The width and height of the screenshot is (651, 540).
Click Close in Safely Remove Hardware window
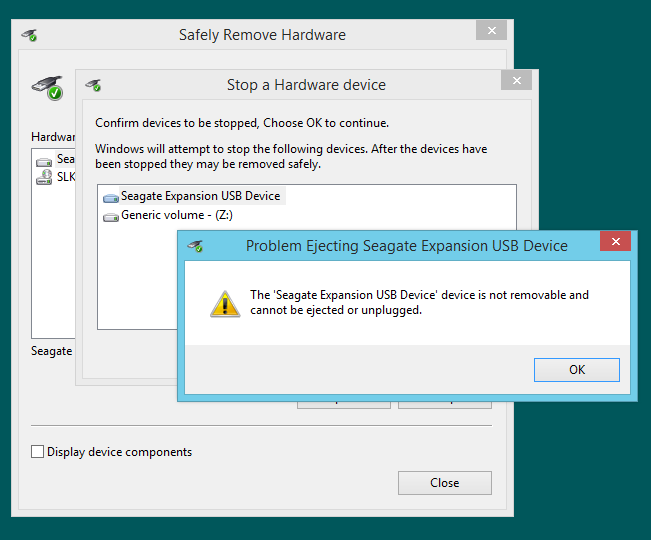(x=445, y=483)
